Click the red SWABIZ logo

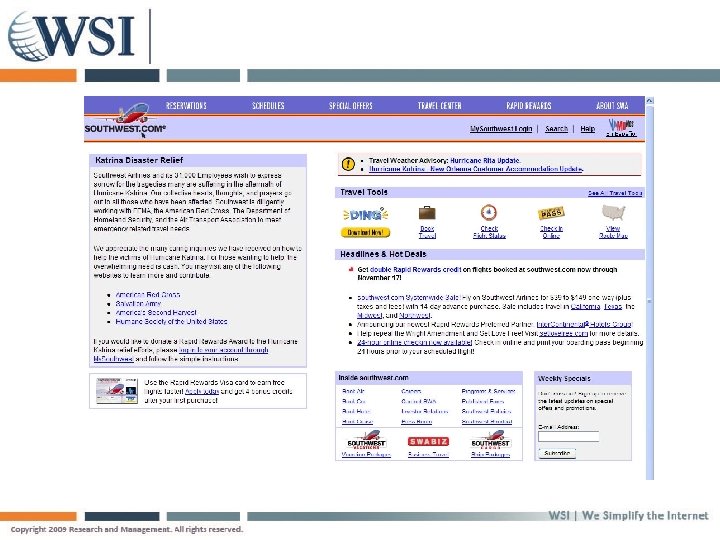tap(428, 441)
